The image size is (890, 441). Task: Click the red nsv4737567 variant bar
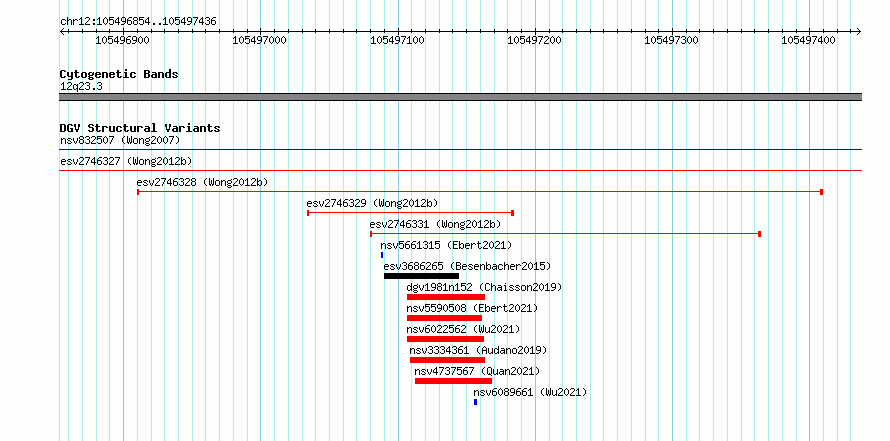click(454, 381)
